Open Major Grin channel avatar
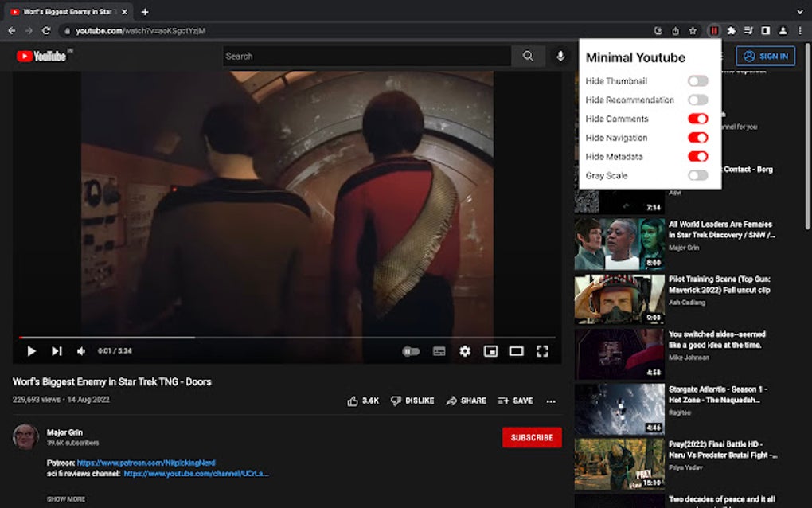 (x=25, y=436)
